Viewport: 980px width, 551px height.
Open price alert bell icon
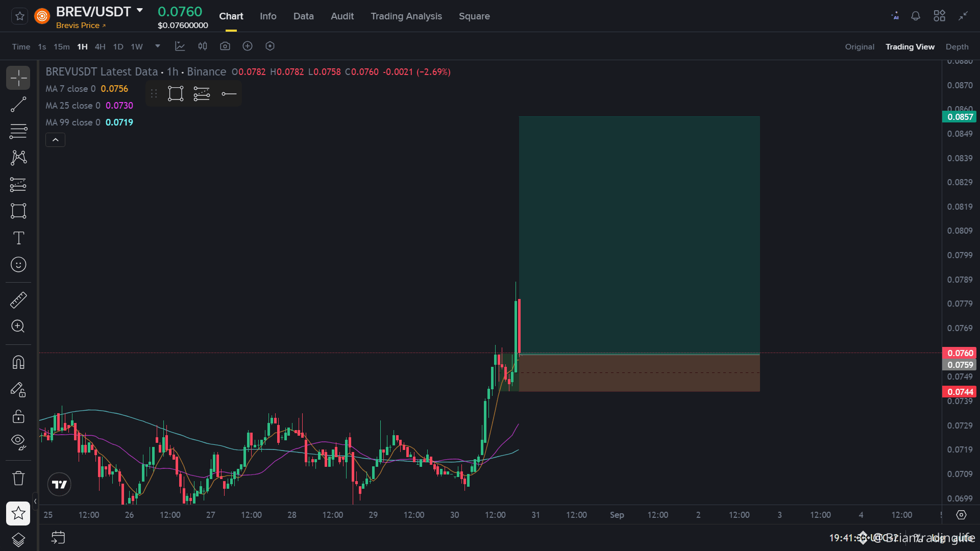[x=916, y=16]
